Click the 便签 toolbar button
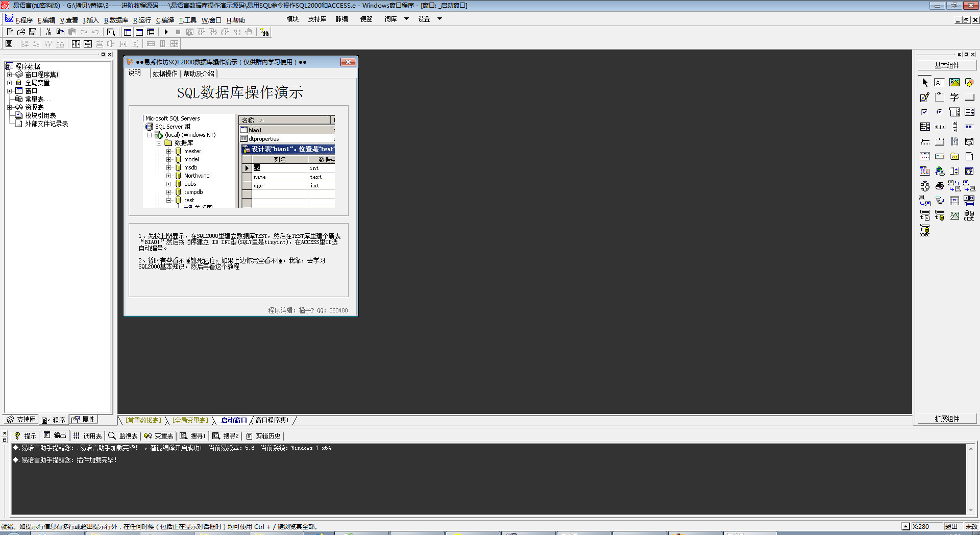980x535 pixels. point(366,19)
